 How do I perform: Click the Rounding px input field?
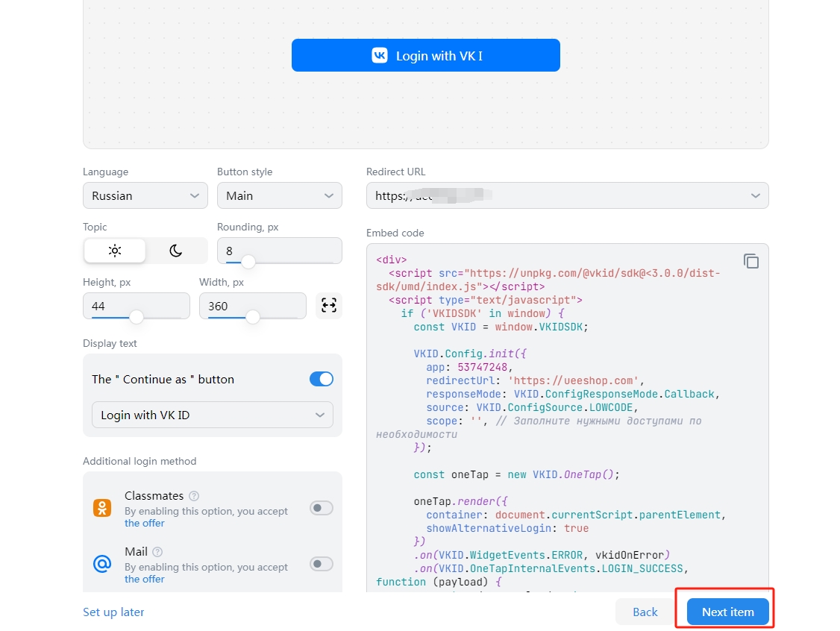(x=279, y=250)
